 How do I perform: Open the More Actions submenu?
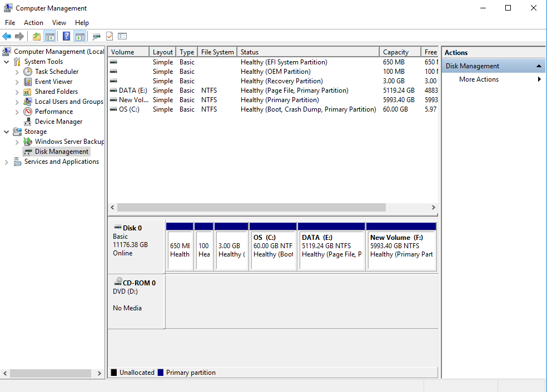[x=493, y=79]
